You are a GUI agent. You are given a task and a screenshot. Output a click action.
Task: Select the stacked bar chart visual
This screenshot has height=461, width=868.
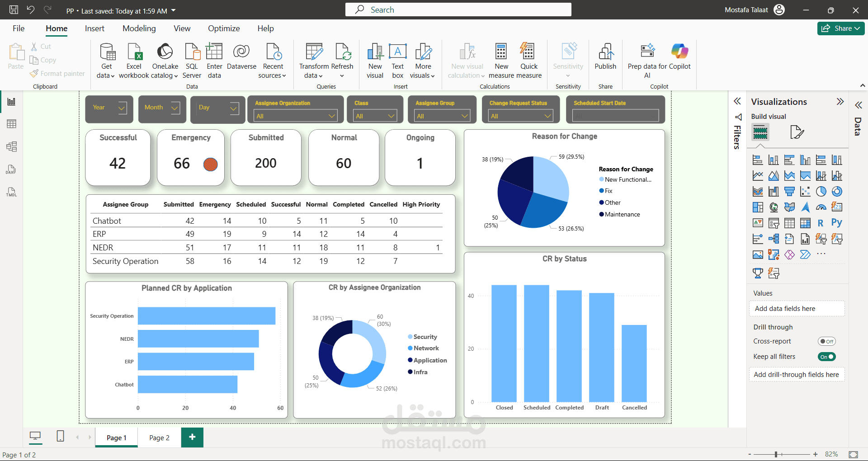click(x=758, y=160)
